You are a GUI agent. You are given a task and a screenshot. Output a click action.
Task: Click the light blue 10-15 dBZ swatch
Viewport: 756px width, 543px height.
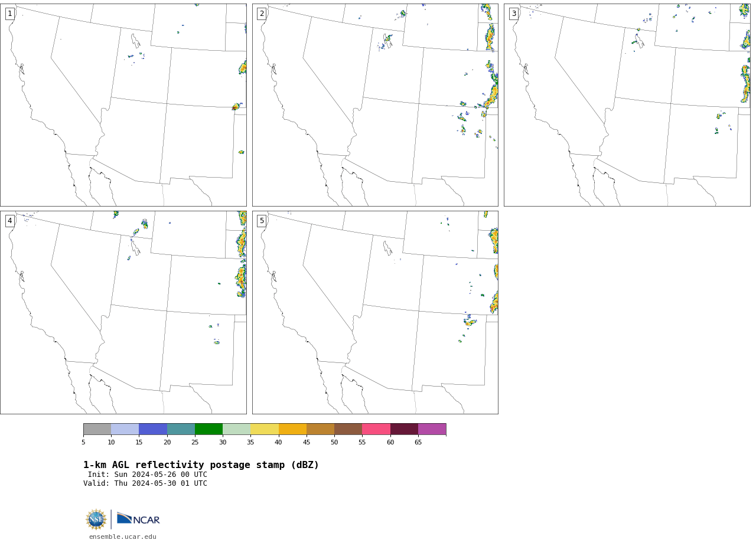tap(125, 429)
